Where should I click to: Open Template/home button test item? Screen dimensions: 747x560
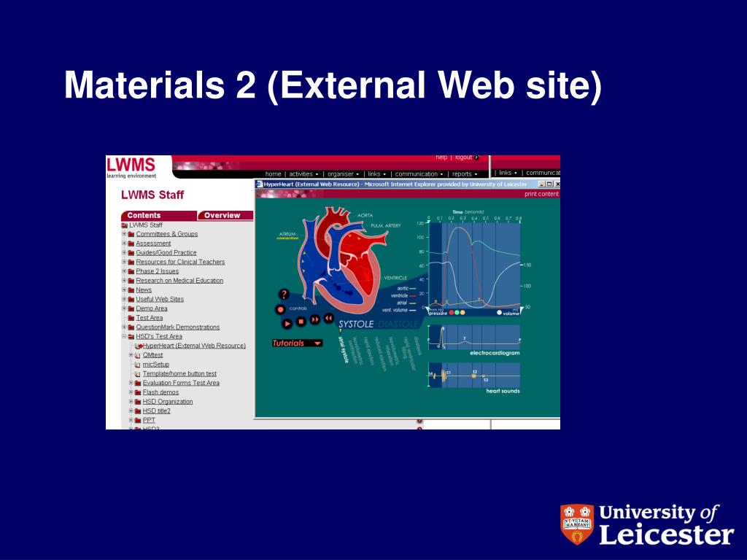pyautogui.click(x=179, y=374)
